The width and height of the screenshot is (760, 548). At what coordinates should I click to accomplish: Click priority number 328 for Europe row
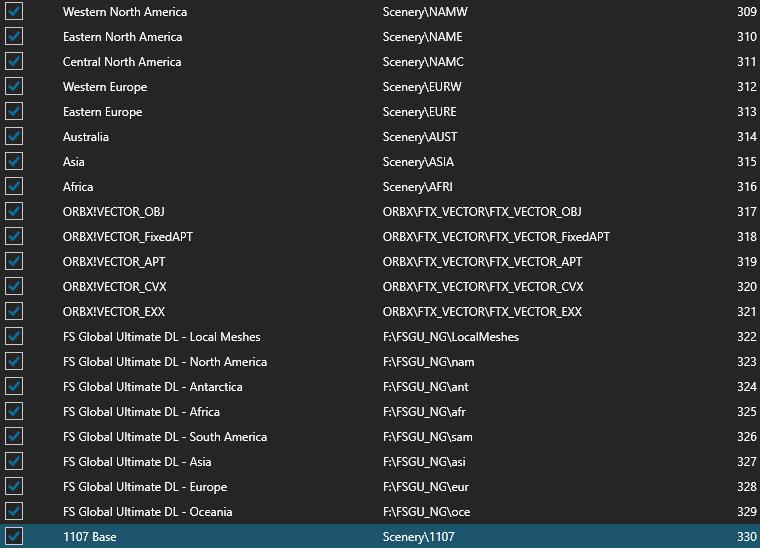click(745, 487)
